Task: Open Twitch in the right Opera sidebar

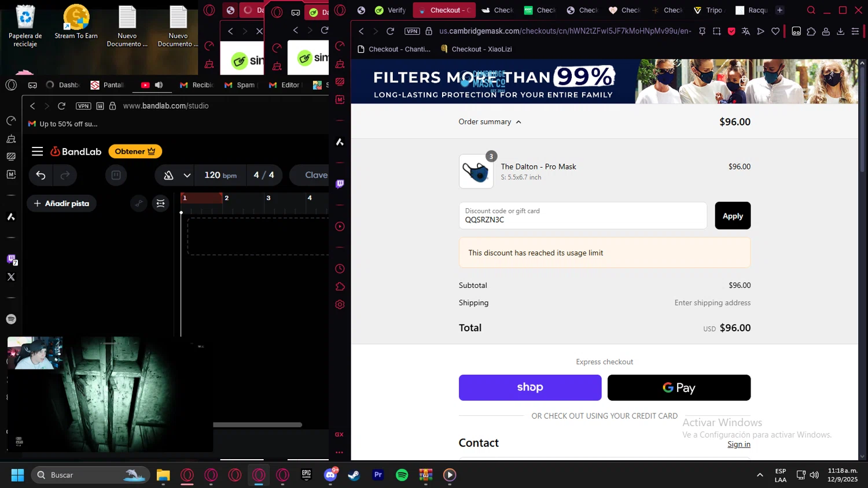Action: coord(340,184)
